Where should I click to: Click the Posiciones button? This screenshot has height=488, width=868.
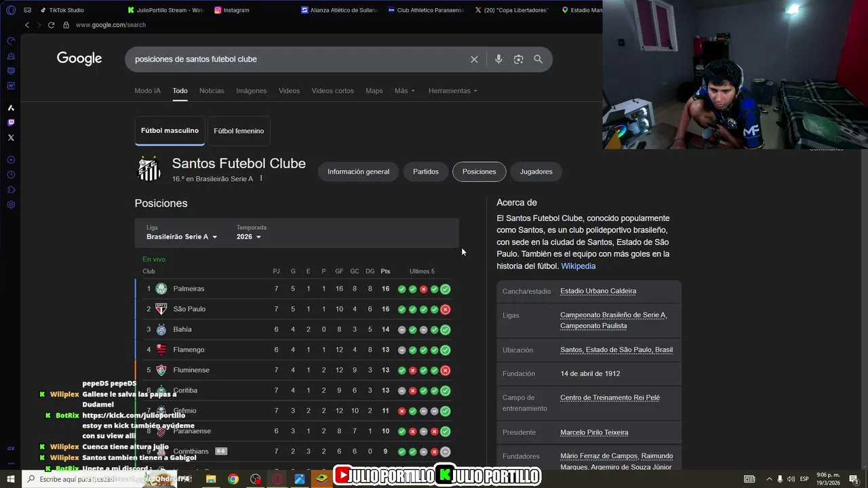point(479,171)
